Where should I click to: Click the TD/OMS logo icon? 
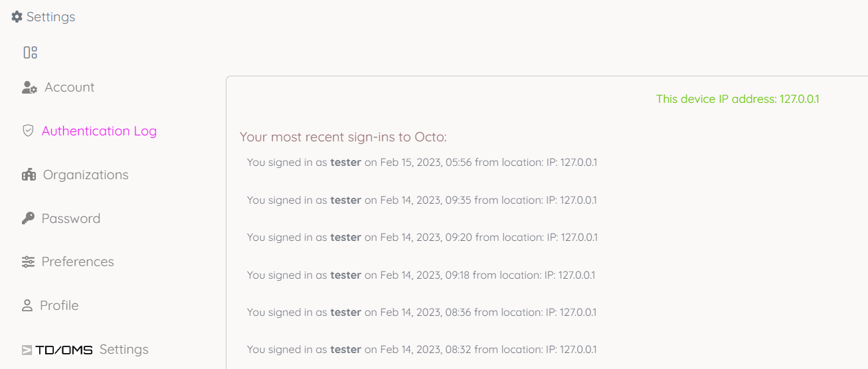coord(57,350)
